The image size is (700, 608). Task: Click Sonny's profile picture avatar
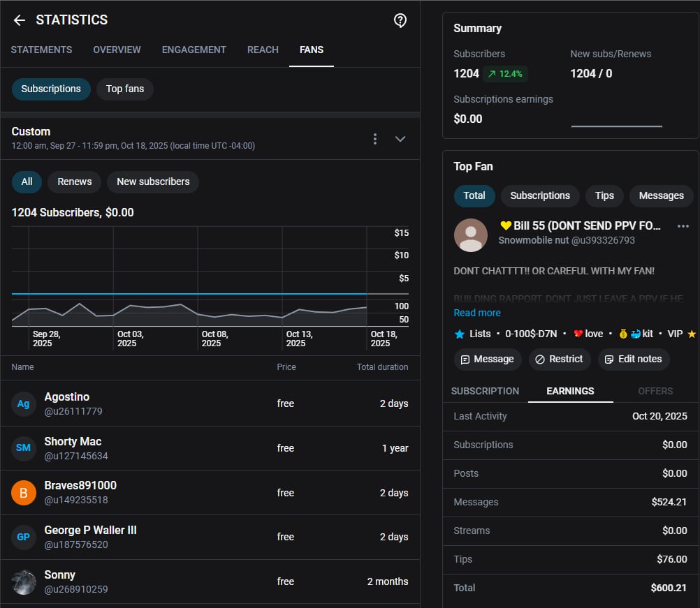(x=24, y=581)
